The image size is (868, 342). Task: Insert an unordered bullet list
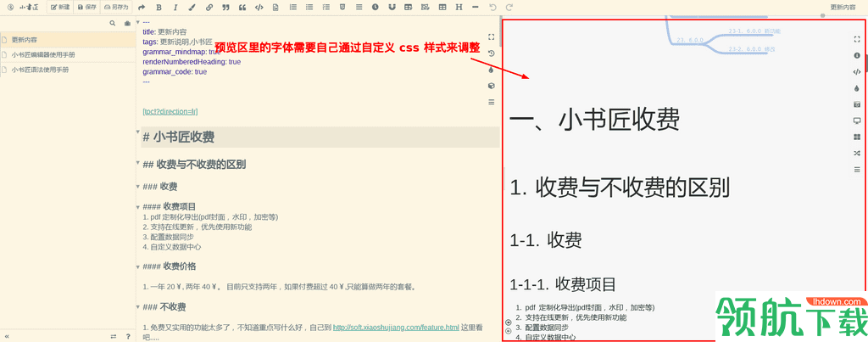309,7
